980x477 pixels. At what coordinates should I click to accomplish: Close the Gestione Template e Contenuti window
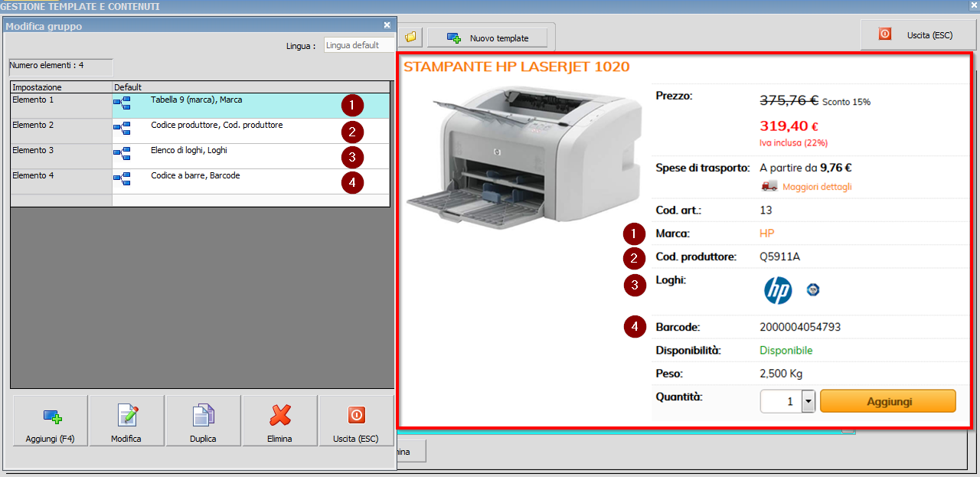point(973,5)
